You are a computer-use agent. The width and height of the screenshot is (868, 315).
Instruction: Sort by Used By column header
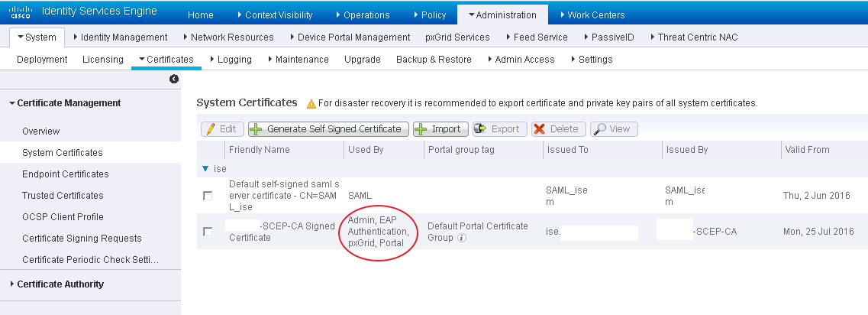366,150
